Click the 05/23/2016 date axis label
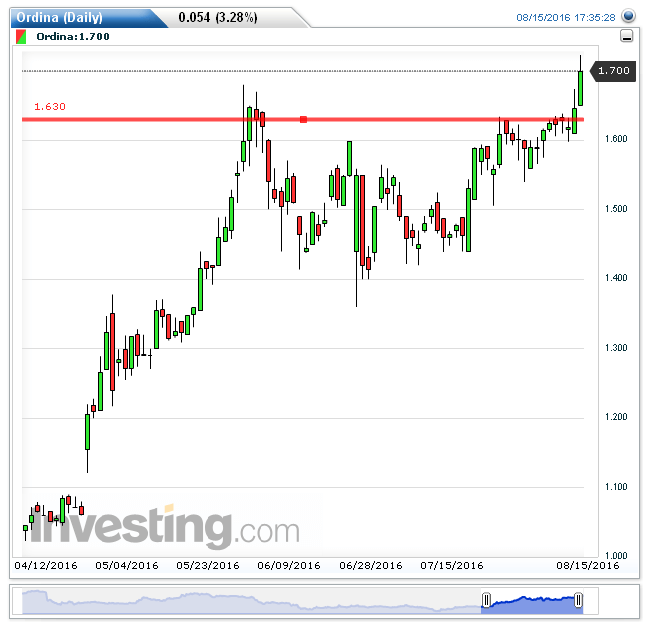Screen dimensions: 650x627 point(208,566)
